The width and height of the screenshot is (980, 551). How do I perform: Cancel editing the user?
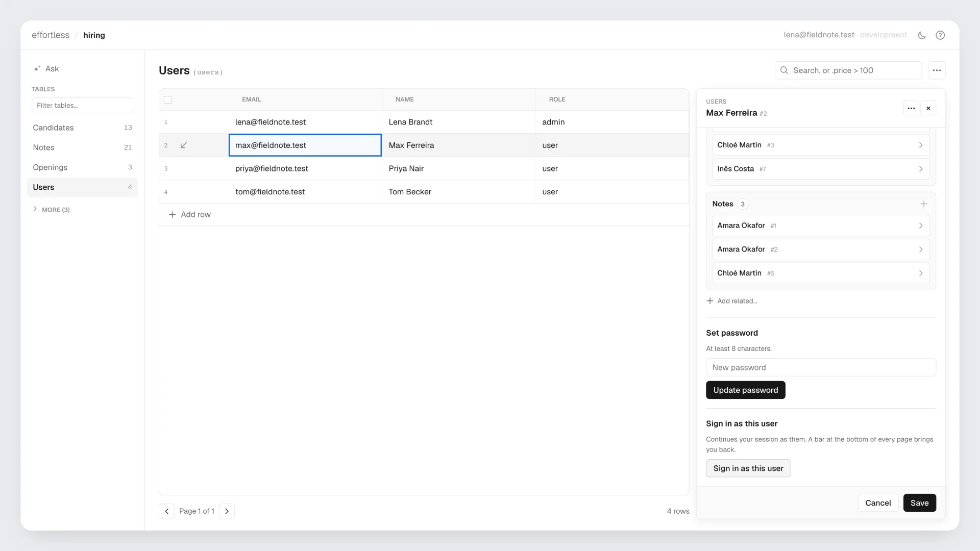(x=878, y=503)
